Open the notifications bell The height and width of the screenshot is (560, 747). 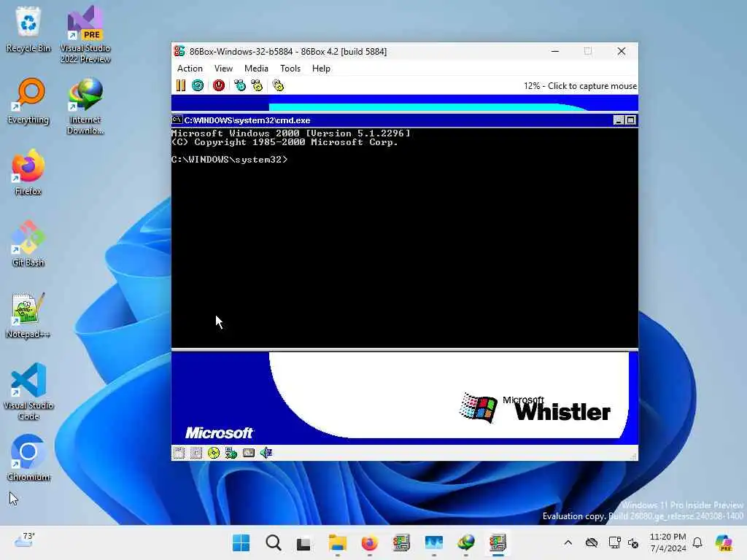coord(697,542)
